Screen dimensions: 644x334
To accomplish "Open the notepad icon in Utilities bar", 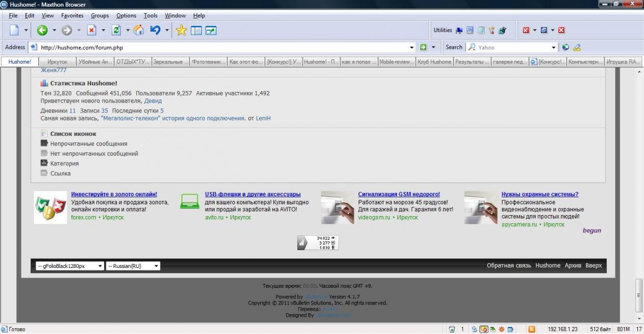I will [481, 31].
